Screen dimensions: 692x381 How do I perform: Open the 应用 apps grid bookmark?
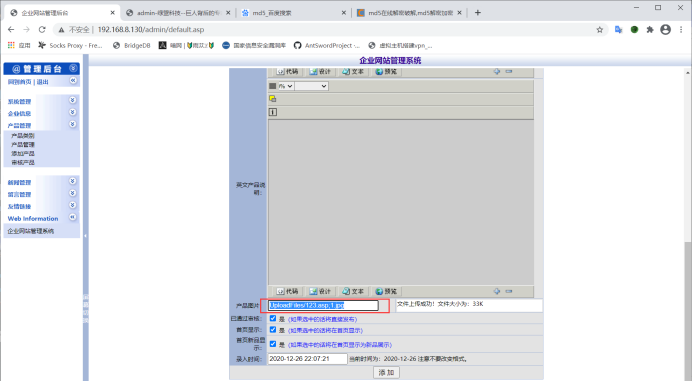coord(19,45)
